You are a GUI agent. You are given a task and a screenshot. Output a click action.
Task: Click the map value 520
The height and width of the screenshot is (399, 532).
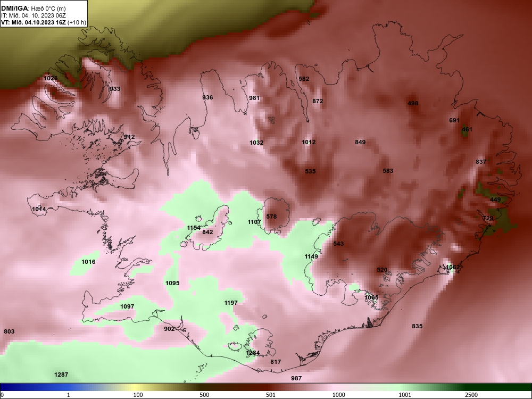(382, 270)
